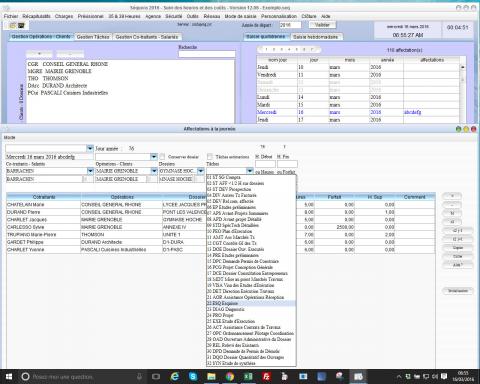Click the Valider button

click(322, 25)
